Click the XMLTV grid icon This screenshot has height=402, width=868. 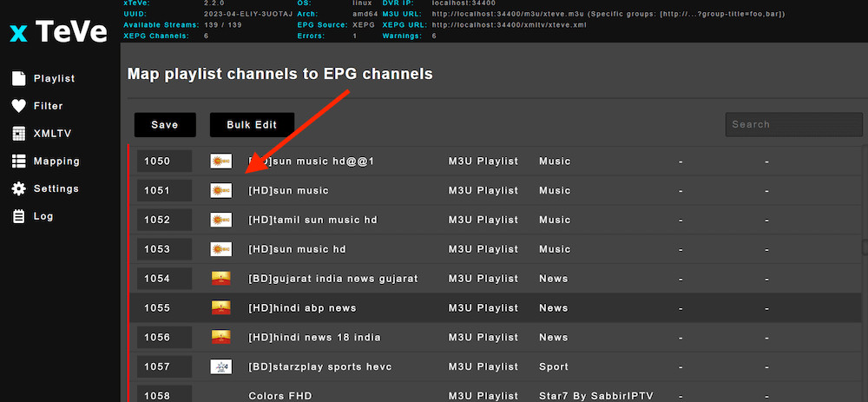[19, 134]
